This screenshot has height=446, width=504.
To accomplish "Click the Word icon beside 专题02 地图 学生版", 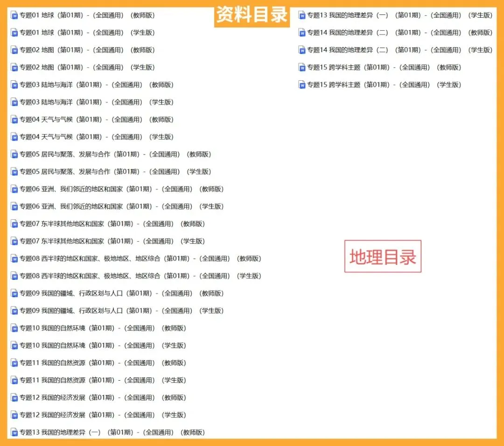I will [x=14, y=67].
